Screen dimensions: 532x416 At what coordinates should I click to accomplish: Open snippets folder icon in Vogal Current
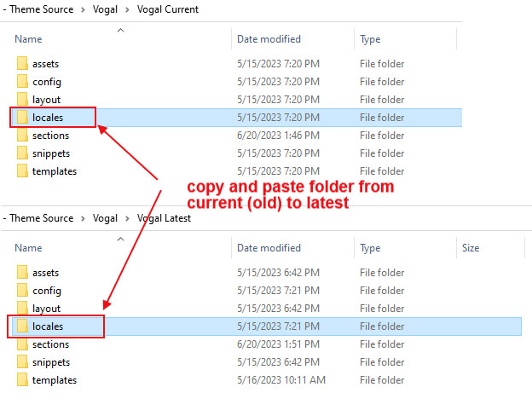22,153
